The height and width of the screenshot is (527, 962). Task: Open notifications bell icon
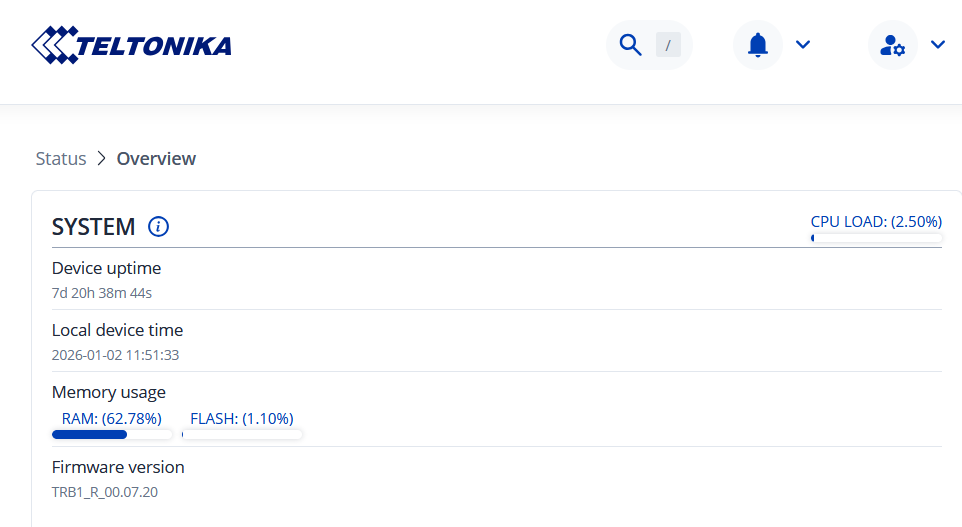pos(758,45)
